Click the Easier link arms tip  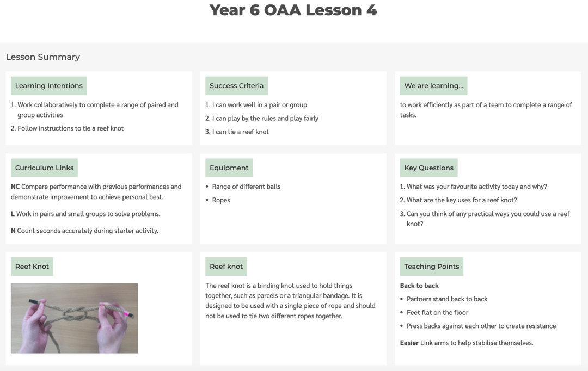tap(467, 343)
